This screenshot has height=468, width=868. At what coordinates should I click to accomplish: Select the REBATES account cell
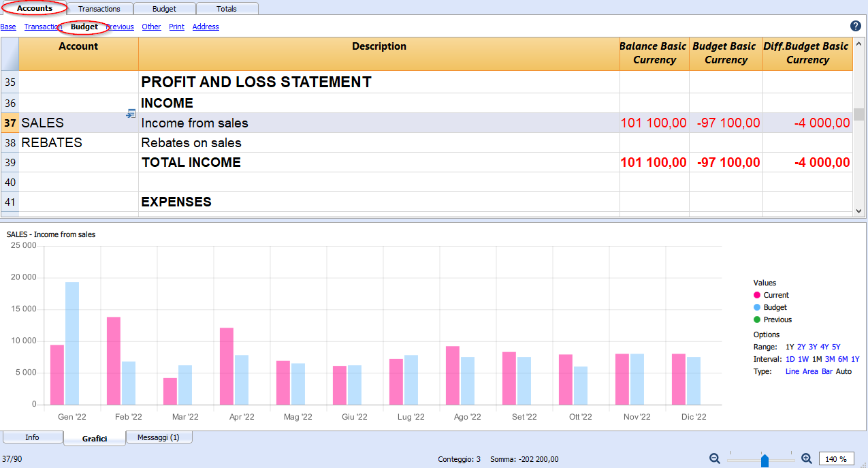click(x=78, y=143)
